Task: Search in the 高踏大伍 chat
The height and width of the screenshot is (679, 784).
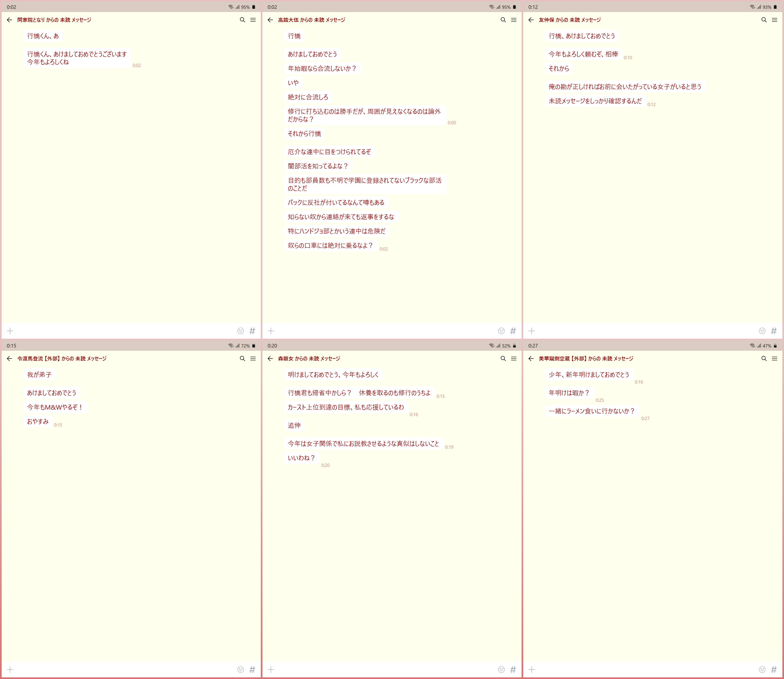Action: 503,20
